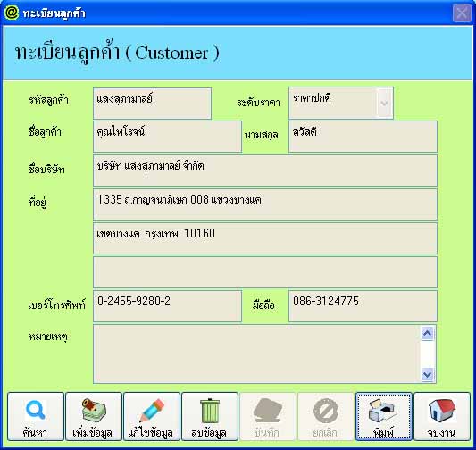Click the เบอร์โทรศัพท์ field showing 0-2455-9280-2
The width and height of the screenshot is (476, 450).
point(167,306)
